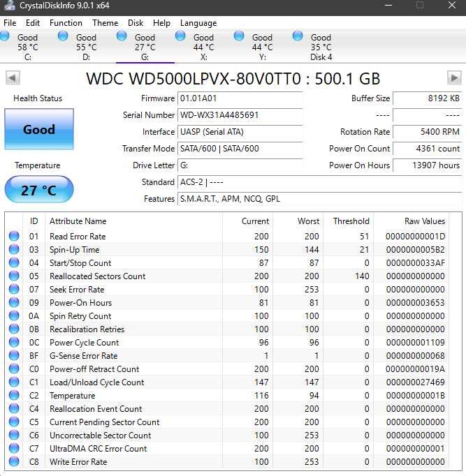Click status orb for Start/Stop Count

coord(14,262)
